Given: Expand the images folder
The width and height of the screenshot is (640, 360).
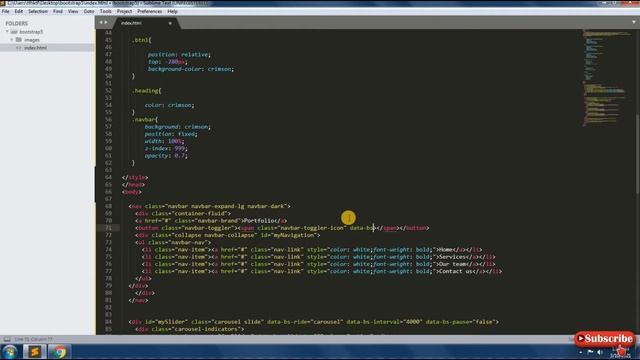Looking at the screenshot, I should 12,40.
